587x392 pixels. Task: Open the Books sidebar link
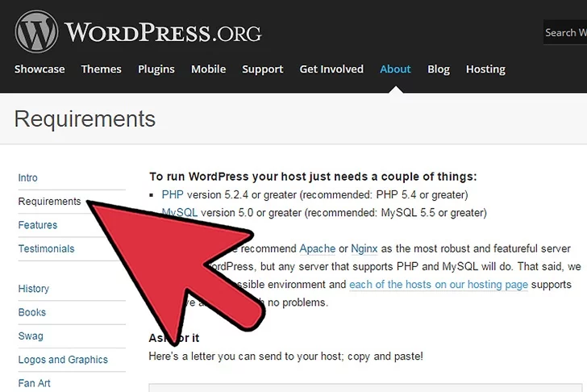[31, 312]
